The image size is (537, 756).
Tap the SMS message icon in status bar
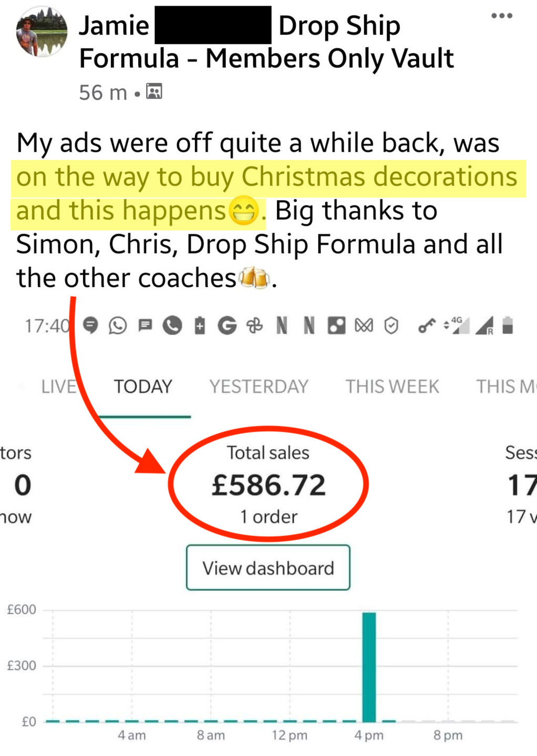coord(145,325)
